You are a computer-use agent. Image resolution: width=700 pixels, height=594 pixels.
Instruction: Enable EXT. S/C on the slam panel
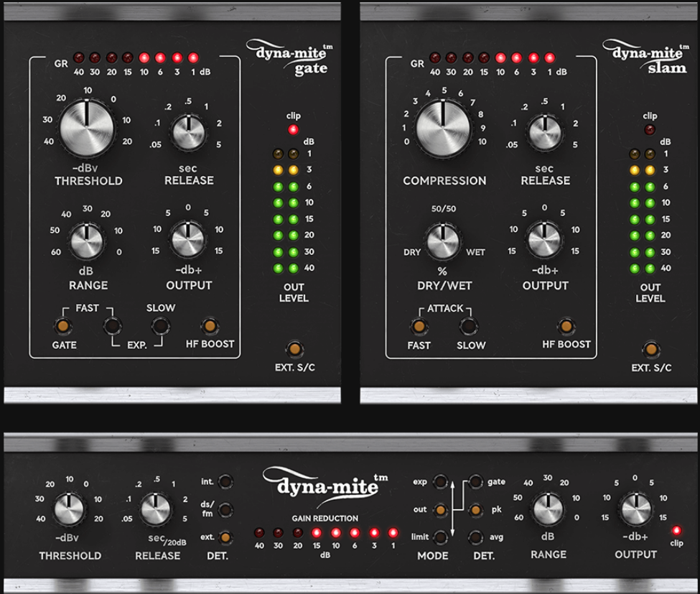[651, 349]
